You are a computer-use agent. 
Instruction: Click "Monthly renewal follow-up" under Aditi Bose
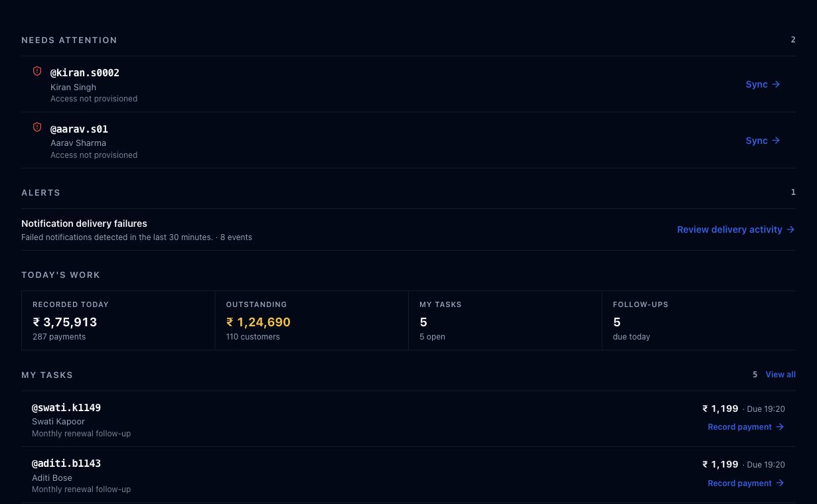[81, 489]
